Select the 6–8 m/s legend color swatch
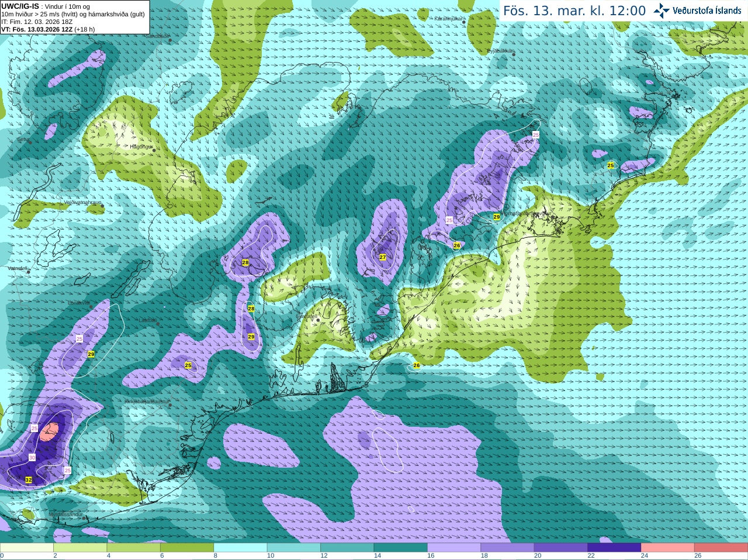Viewport: 748px width, 560px height. (187, 548)
